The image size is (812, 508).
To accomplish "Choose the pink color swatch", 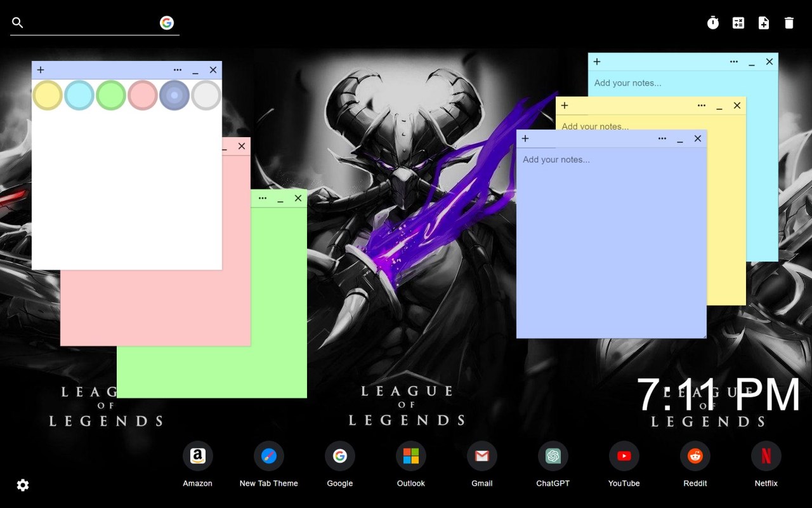I will pos(143,95).
